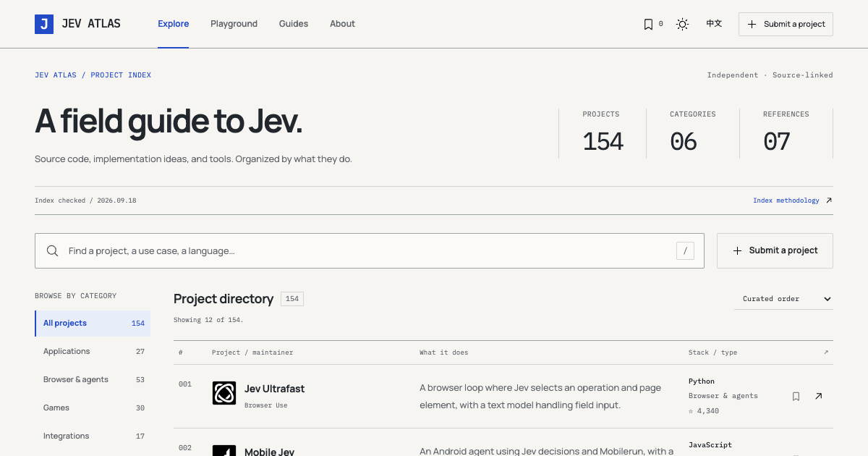This screenshot has height=456, width=868.
Task: Click the CATEGORIES 06 statistic
Action: [692, 133]
